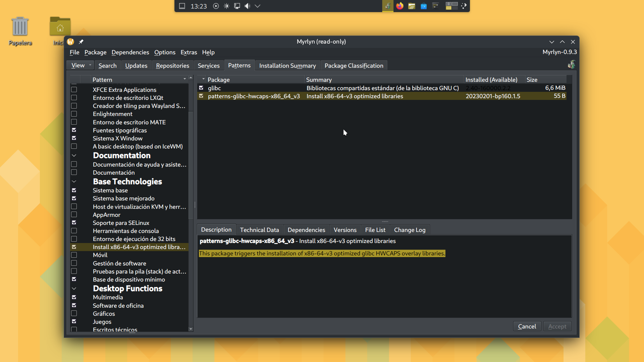
Task: Click the pattern list scroll down arrow
Action: (191, 329)
